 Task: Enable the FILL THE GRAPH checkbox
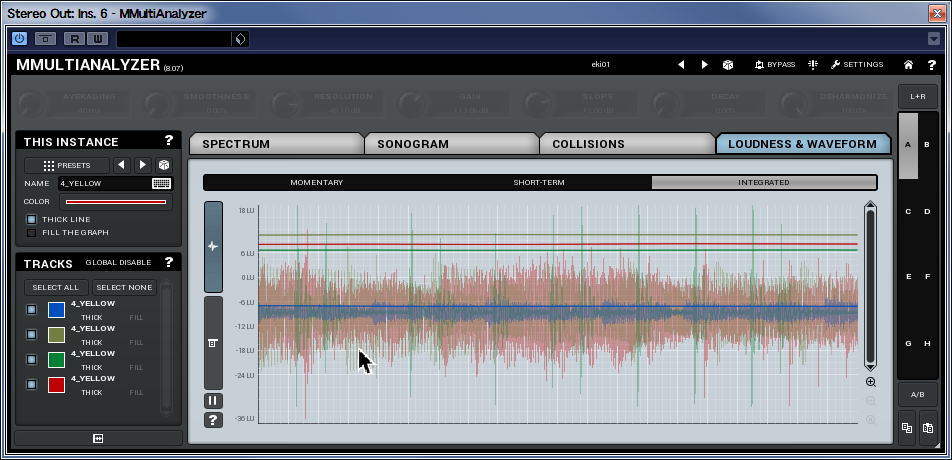(32, 232)
